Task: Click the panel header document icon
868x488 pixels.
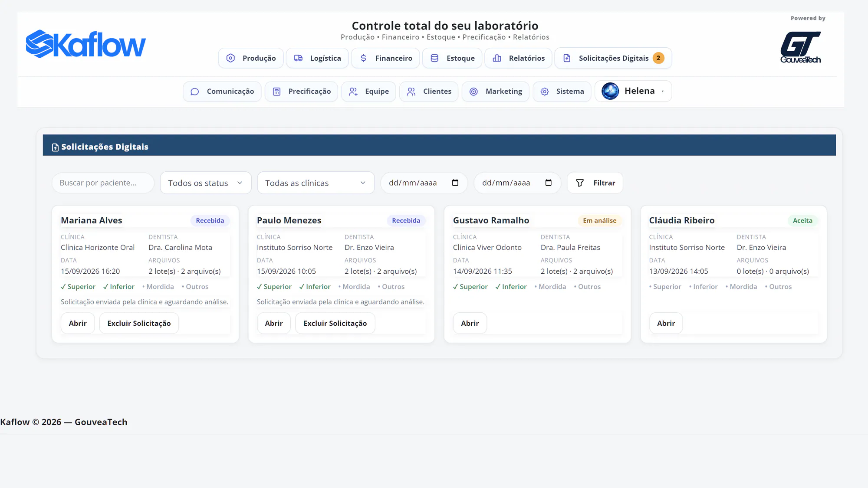Action: (x=55, y=147)
